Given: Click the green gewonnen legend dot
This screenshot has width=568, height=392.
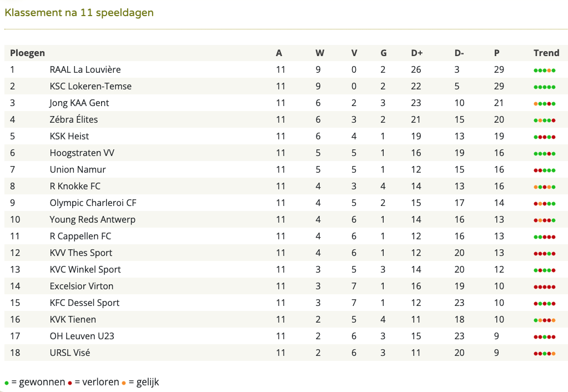Looking at the screenshot, I should (7, 383).
